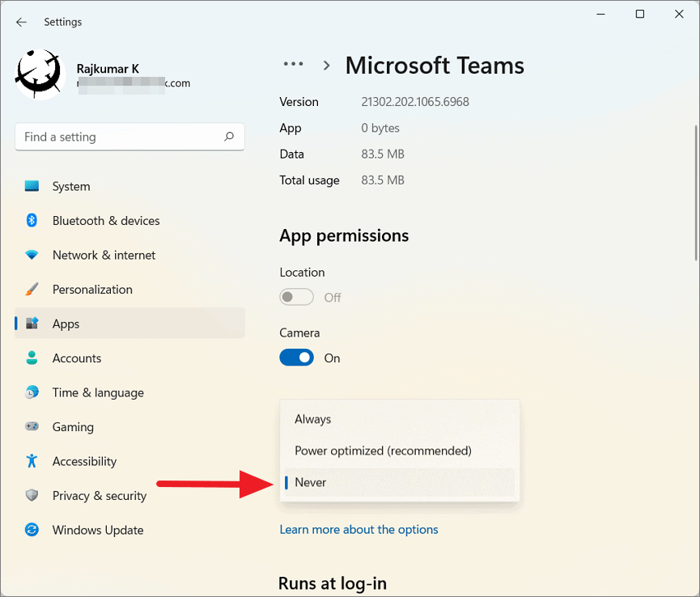Open Learn more about the options
Image resolution: width=700 pixels, height=597 pixels.
click(358, 529)
